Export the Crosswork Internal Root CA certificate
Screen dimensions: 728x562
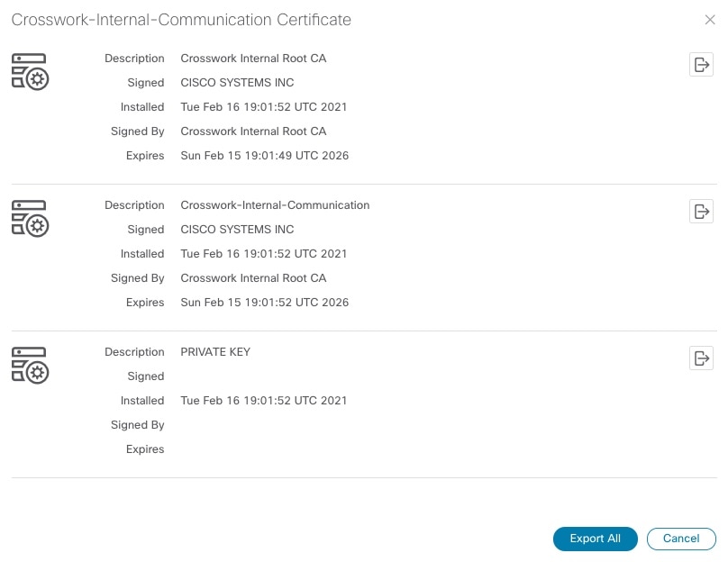701,65
